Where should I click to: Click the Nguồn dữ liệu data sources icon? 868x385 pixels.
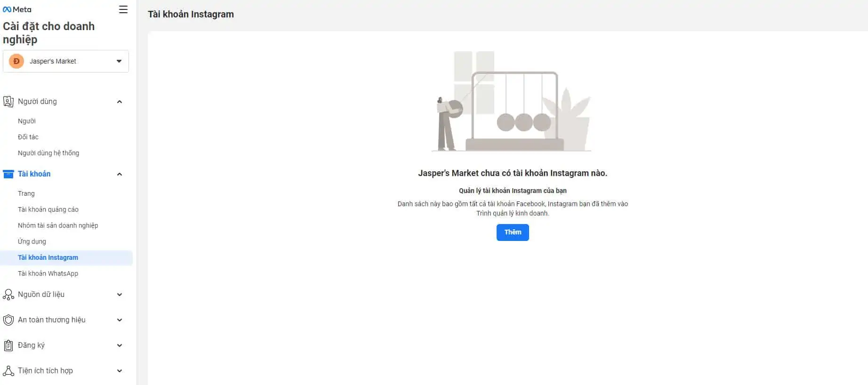pyautogui.click(x=8, y=295)
